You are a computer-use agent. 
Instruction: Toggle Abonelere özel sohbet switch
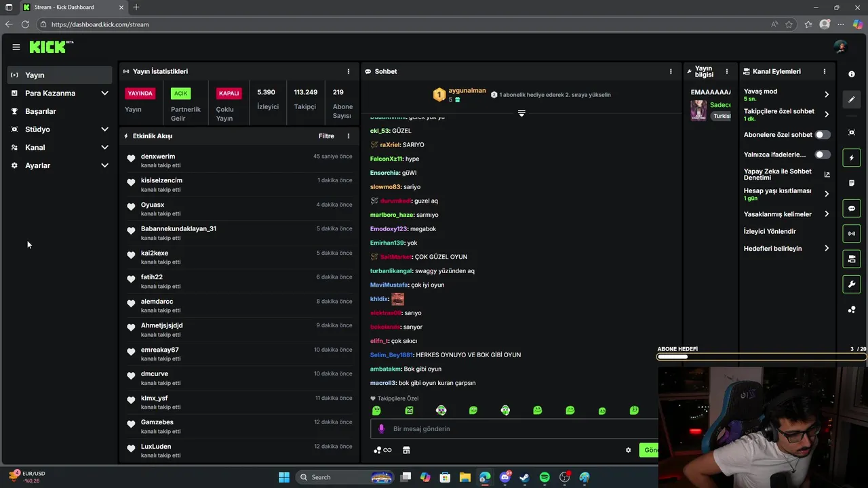(x=823, y=135)
